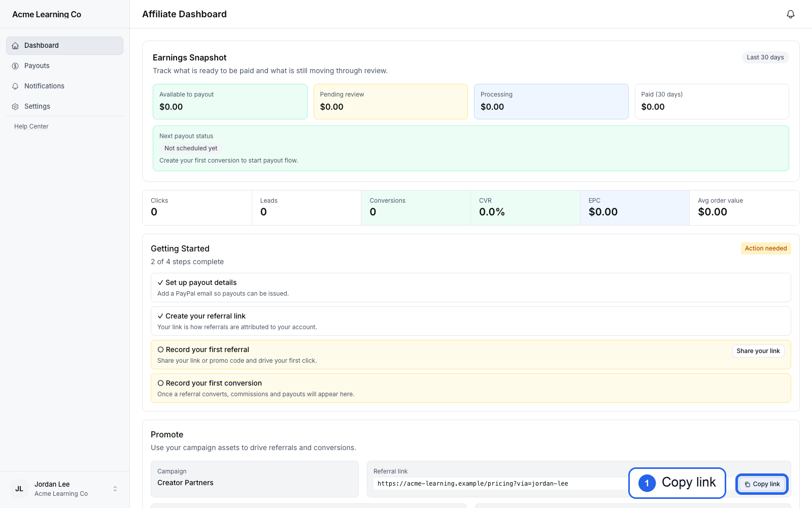Image resolution: width=812 pixels, height=508 pixels.
Task: Click the Action needed badge
Action: [766, 248]
